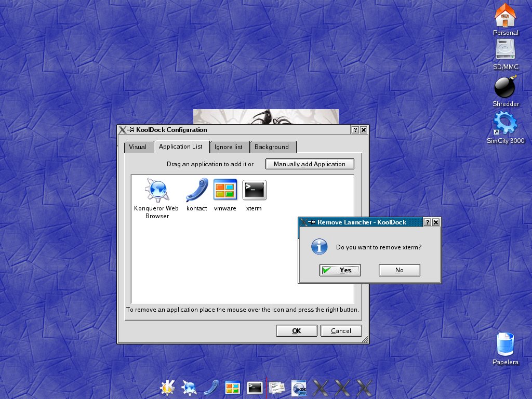This screenshot has height=399, width=532.
Task: Close the KoolDock Configuration window
Action: 364,129
